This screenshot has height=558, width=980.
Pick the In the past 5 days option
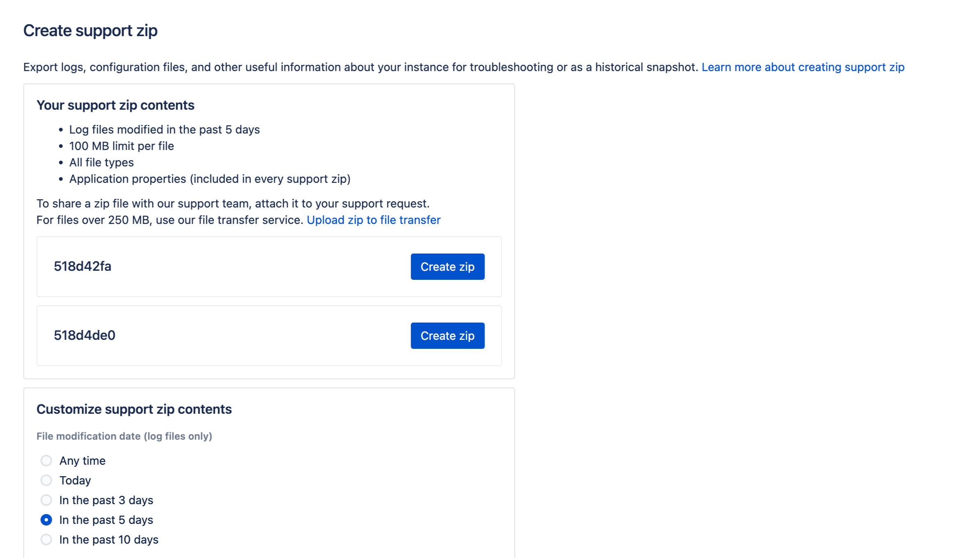click(x=46, y=520)
